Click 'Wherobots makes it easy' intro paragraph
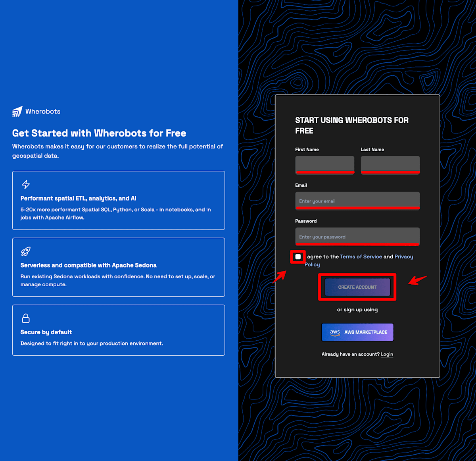The height and width of the screenshot is (461, 476). point(117,151)
